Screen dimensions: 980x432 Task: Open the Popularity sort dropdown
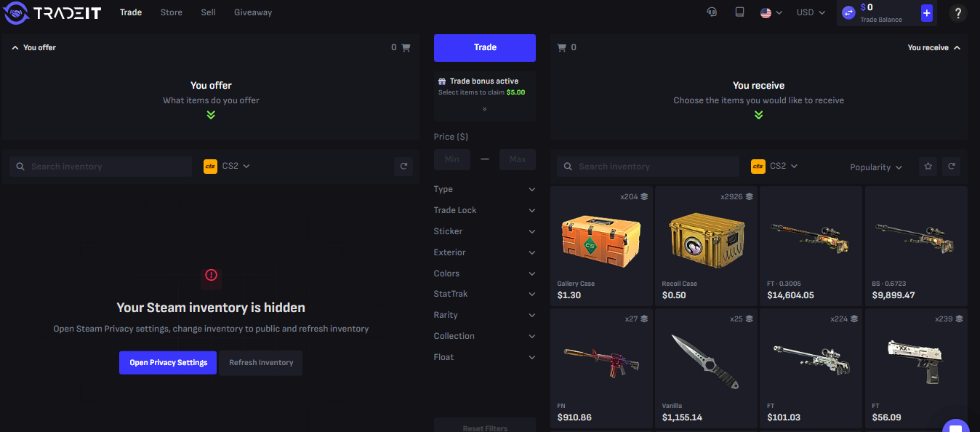pos(876,167)
